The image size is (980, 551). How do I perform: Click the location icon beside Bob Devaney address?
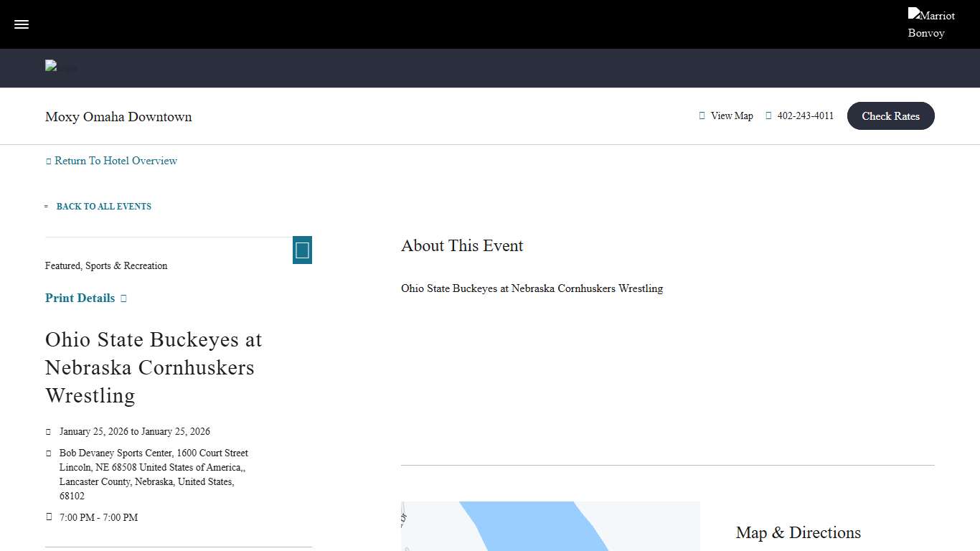(49, 453)
